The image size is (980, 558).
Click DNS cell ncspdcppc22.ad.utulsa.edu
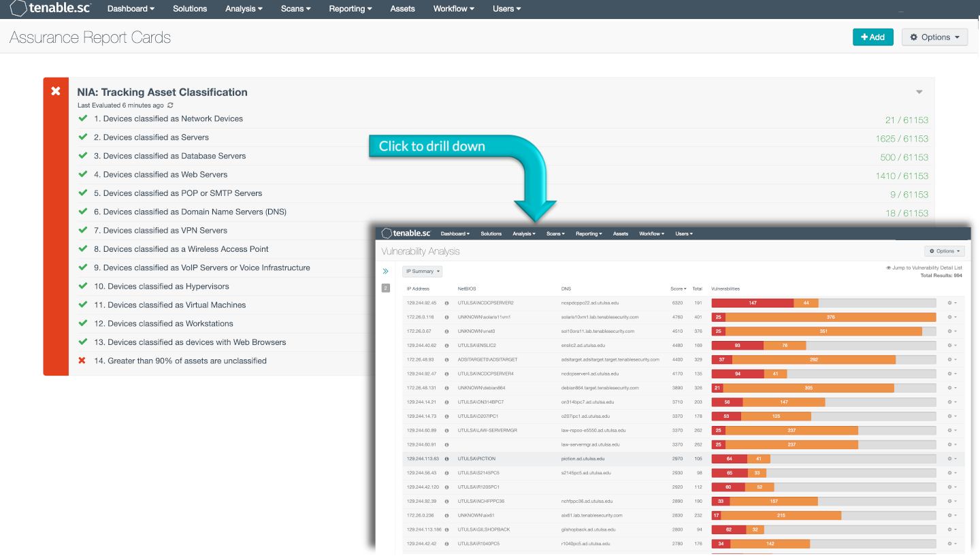coord(590,303)
